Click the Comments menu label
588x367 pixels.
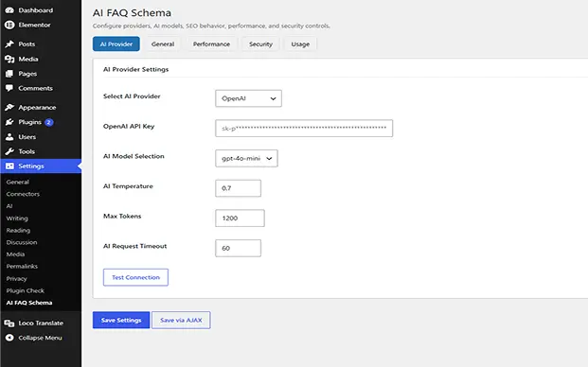point(36,88)
